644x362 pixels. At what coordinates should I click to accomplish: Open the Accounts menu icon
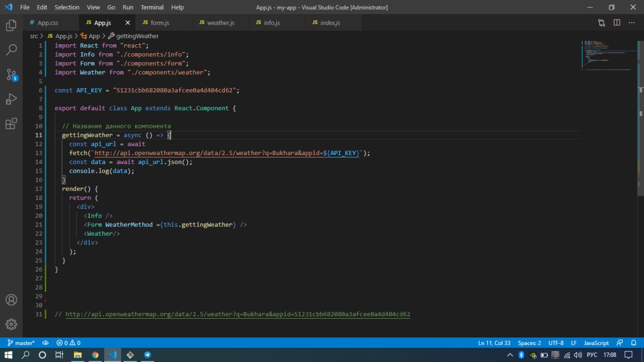click(x=11, y=300)
